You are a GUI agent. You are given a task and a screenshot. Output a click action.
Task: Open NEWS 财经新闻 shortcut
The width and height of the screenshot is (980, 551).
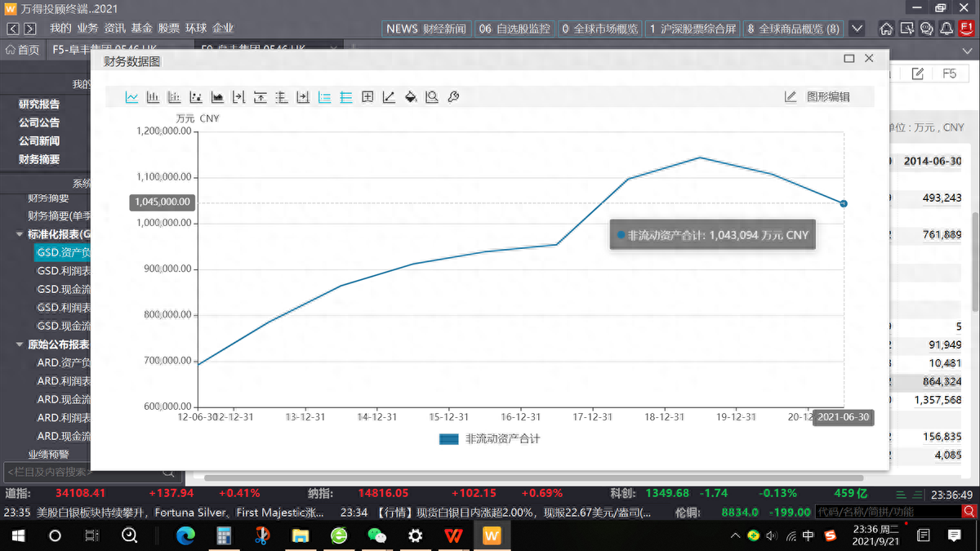pyautogui.click(x=426, y=29)
